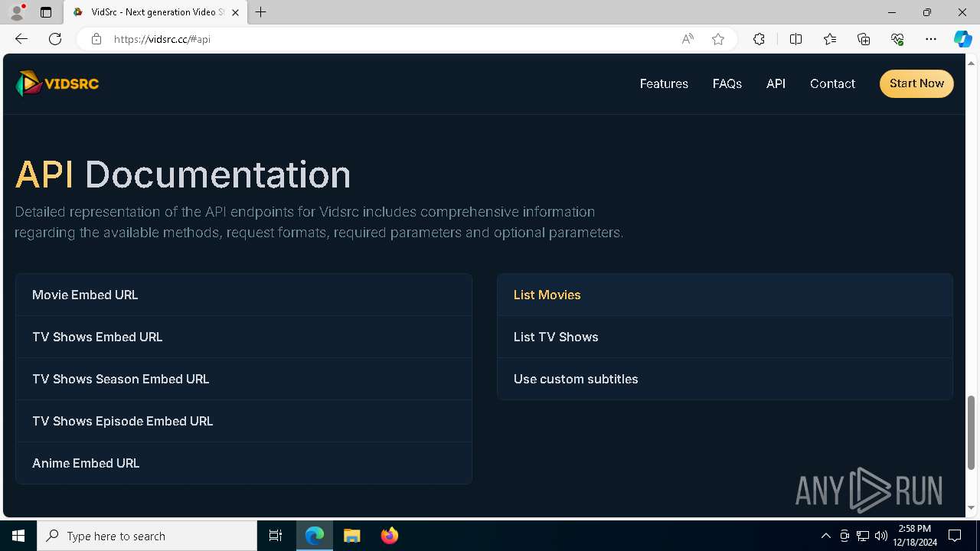Go back with browser back arrow
Image resolution: width=980 pixels, height=551 pixels.
click(x=21, y=39)
